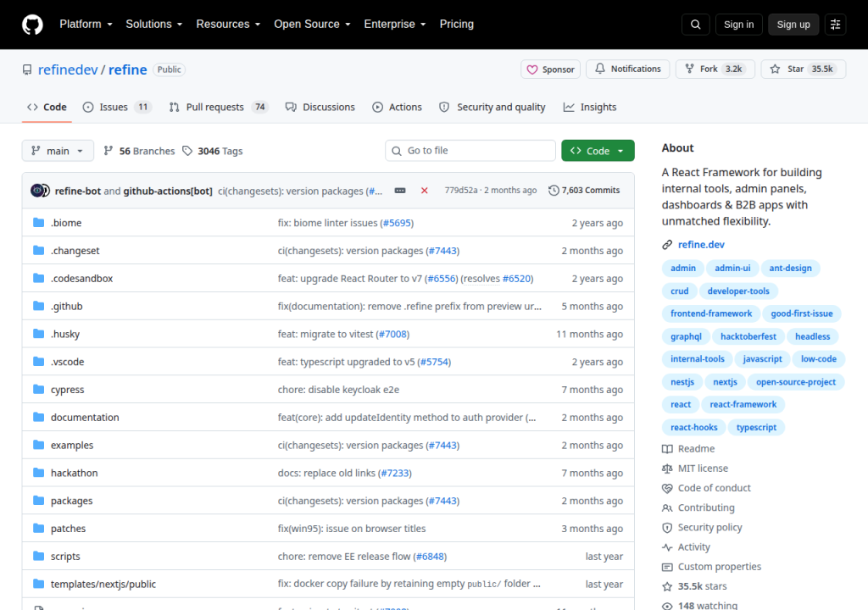Click the shield icon beside Security policy
The height and width of the screenshot is (610, 868).
coord(667,528)
